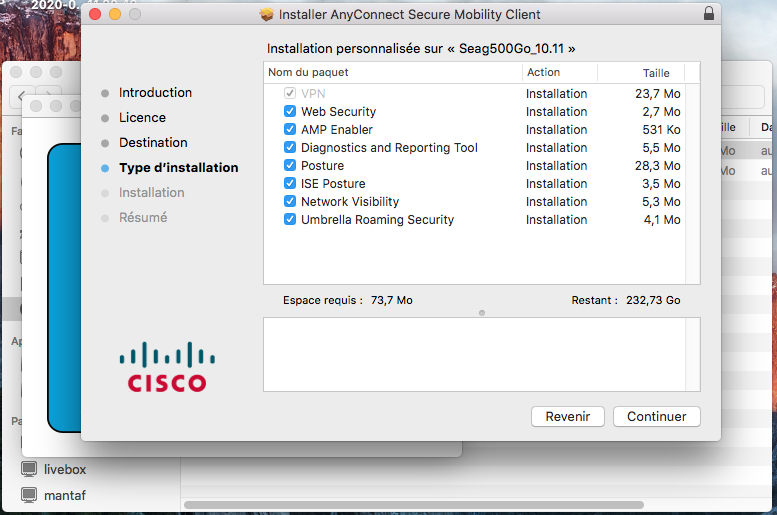The height and width of the screenshot is (515, 777).
Task: Select the AMP Enabler row label
Action: tap(337, 129)
